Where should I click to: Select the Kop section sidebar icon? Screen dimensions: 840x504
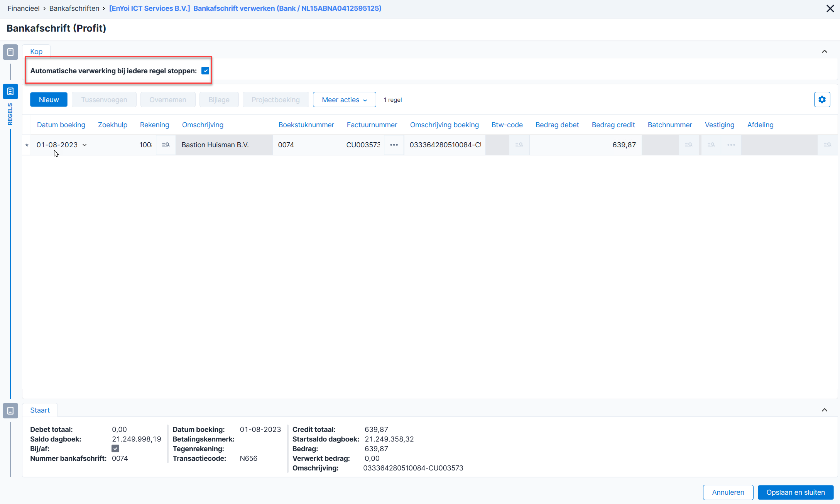pos(10,52)
